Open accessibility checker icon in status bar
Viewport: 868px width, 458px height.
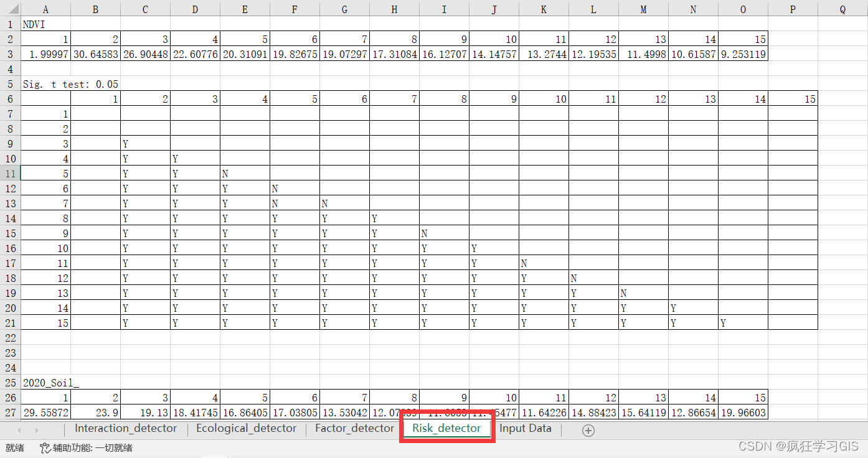click(45, 447)
